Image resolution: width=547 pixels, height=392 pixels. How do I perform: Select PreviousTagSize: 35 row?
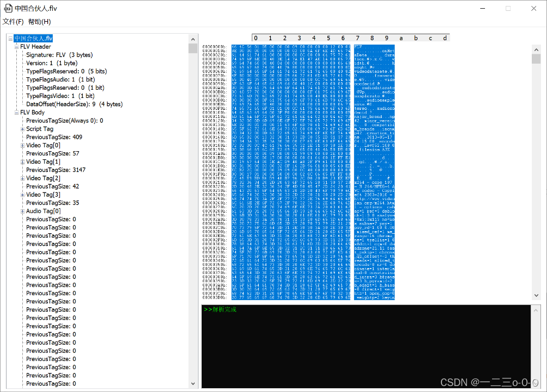53,203
